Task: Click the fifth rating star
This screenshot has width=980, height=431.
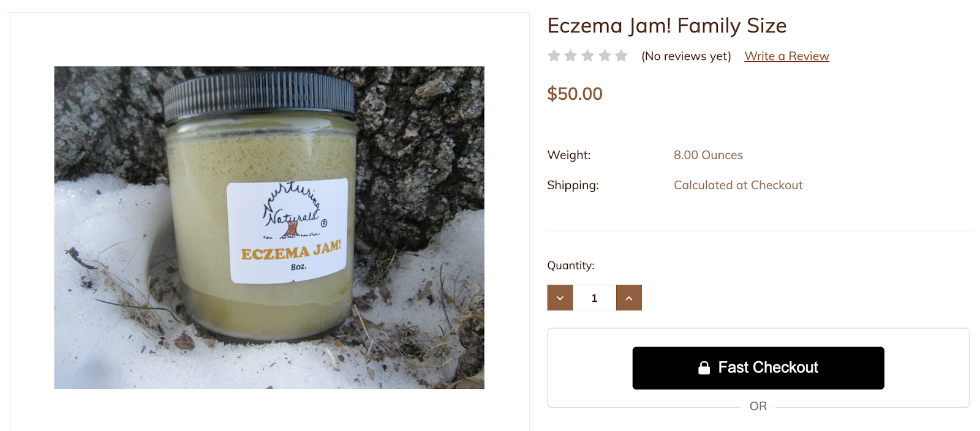Action: pos(621,56)
